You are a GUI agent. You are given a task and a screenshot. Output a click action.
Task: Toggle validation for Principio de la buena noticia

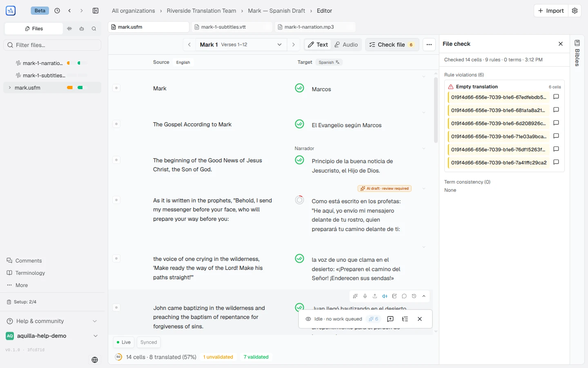tap(300, 160)
